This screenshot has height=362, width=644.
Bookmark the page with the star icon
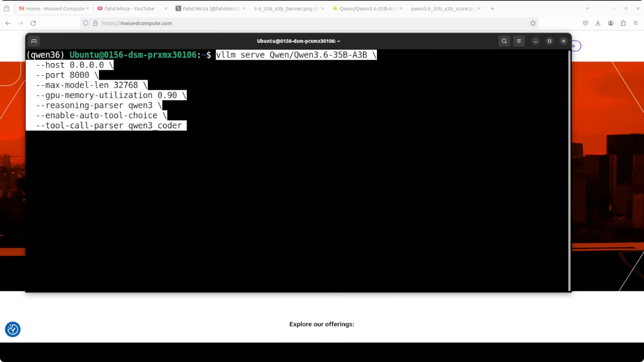(x=533, y=23)
